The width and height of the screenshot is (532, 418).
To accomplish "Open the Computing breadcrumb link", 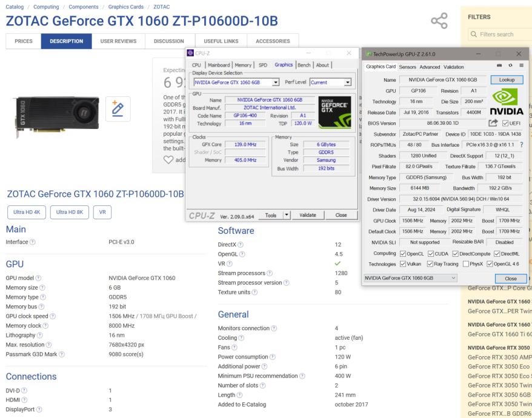I will pos(46,7).
